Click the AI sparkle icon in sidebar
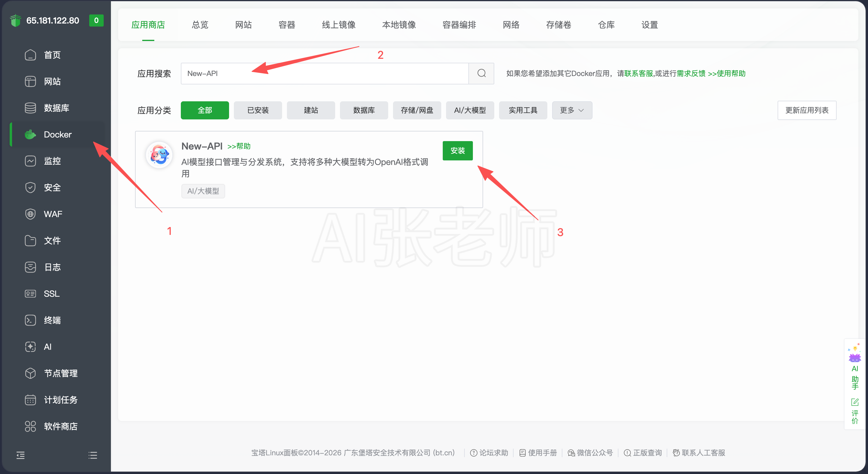Screen dimensions: 868x474 [x=30, y=346]
